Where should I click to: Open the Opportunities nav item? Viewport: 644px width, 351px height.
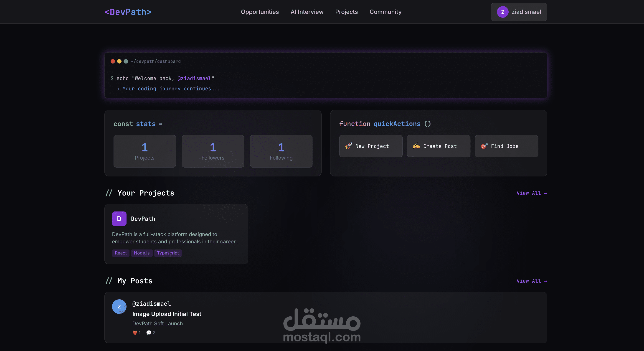[260, 12]
